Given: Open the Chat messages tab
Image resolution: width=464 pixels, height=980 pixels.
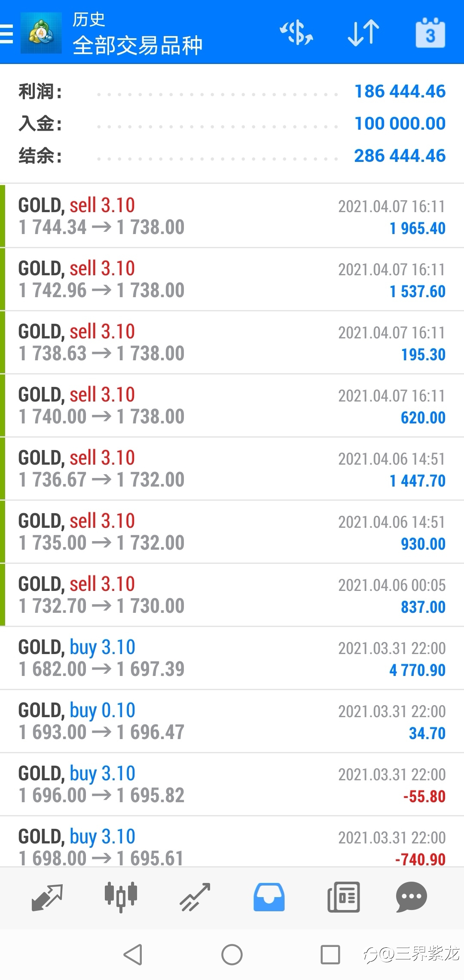Looking at the screenshot, I should (411, 898).
